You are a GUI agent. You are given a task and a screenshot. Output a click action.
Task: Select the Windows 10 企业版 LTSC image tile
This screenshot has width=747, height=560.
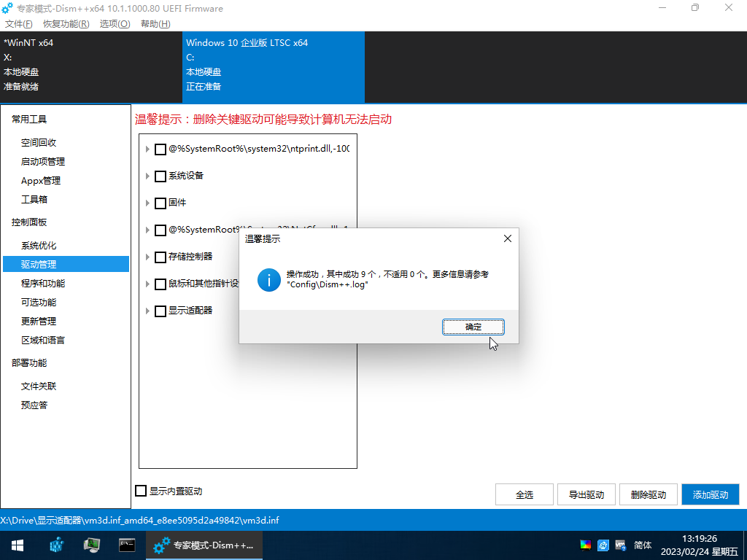click(x=273, y=64)
